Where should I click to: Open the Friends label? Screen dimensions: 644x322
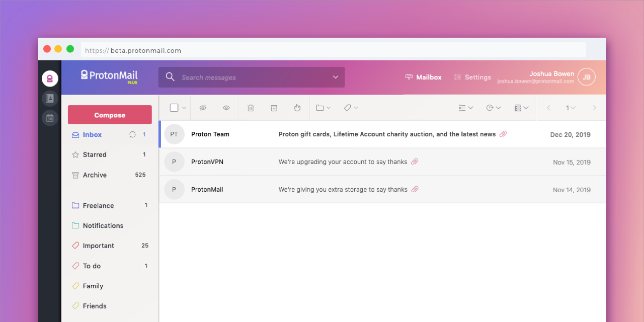(x=95, y=306)
